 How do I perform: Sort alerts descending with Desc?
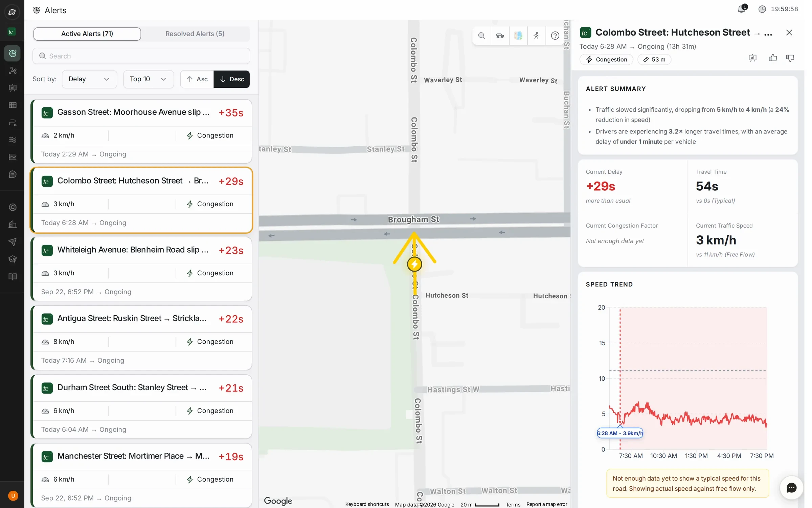click(232, 79)
